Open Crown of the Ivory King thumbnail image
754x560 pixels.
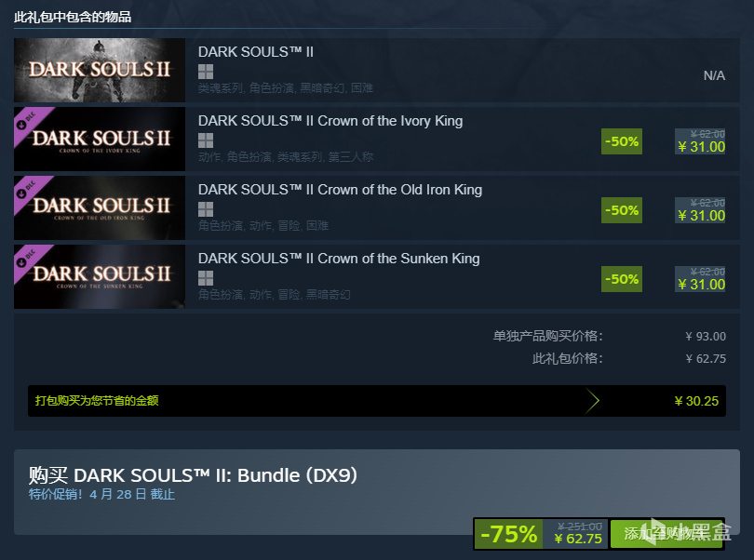coord(100,139)
